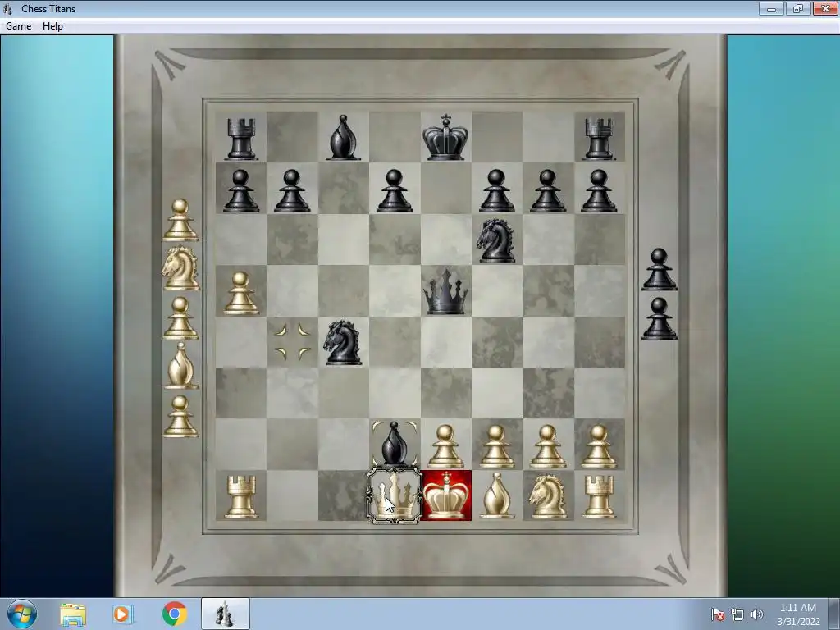Click the black rook on h8
Image resolution: width=840 pixels, height=630 pixels.
599,139
